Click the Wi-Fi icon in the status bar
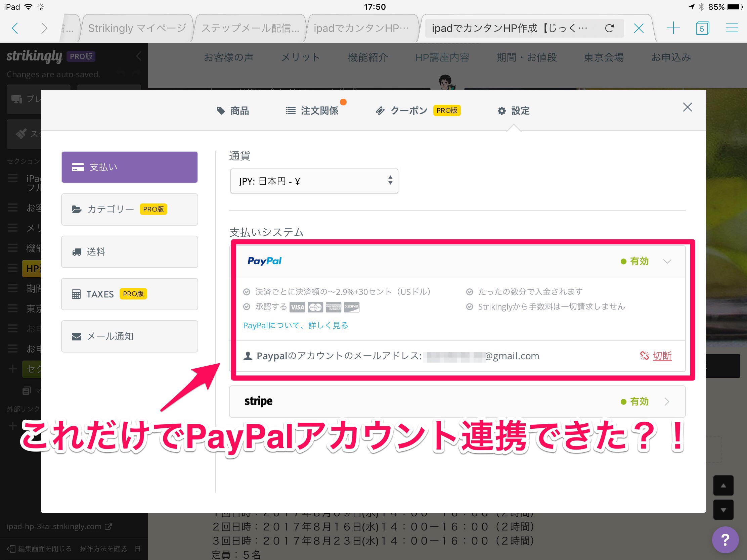Image resolution: width=747 pixels, height=560 pixels. coord(29,7)
